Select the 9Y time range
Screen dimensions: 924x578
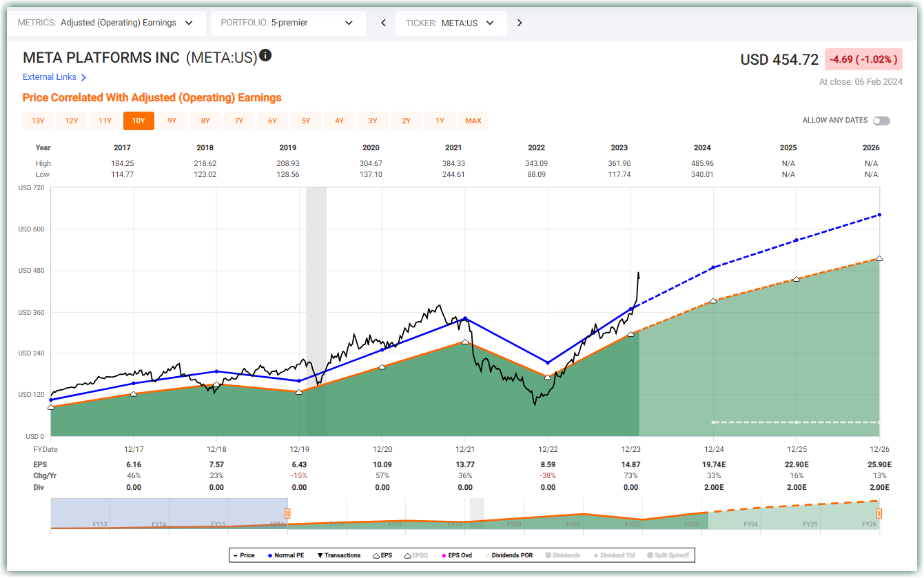coord(172,121)
